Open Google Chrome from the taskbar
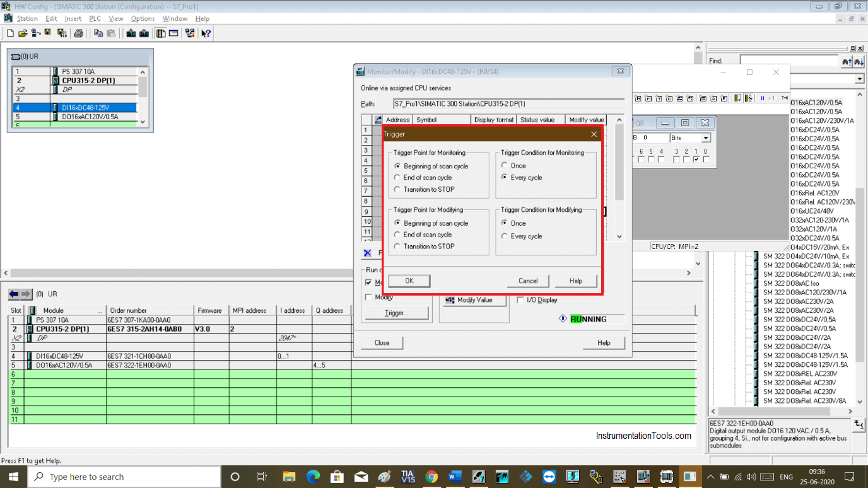 (x=431, y=477)
